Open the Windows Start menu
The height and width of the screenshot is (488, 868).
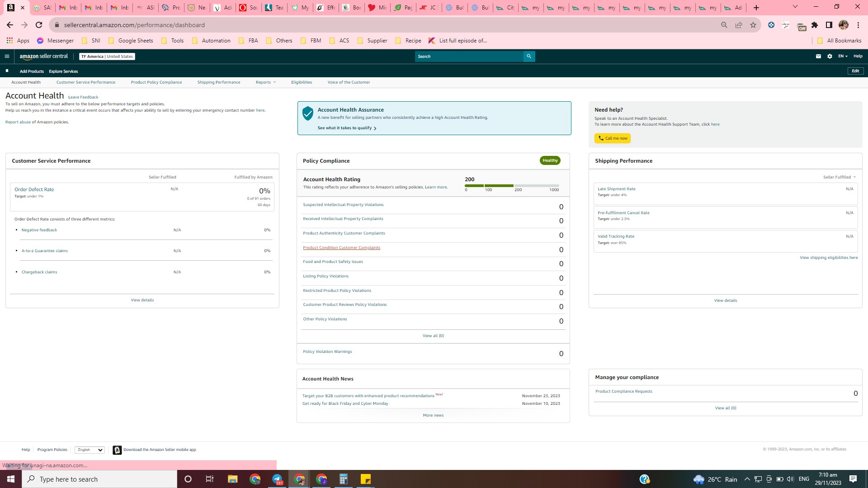(x=11, y=479)
